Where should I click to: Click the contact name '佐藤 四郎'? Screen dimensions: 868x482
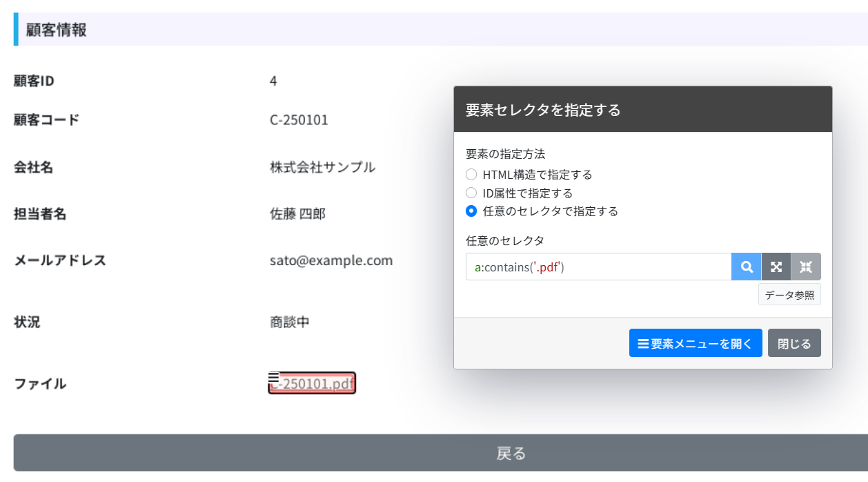pyautogui.click(x=297, y=214)
